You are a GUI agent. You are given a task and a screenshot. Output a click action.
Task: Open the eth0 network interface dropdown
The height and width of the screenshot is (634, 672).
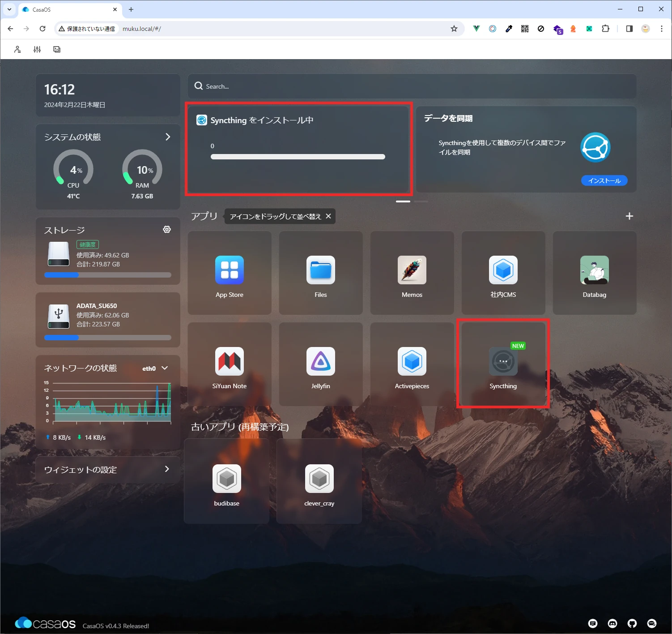click(155, 368)
